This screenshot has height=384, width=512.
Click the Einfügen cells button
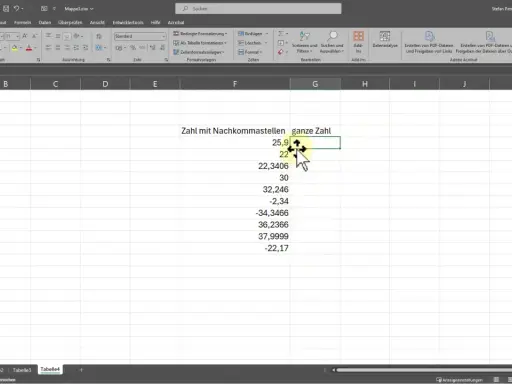coord(253,34)
